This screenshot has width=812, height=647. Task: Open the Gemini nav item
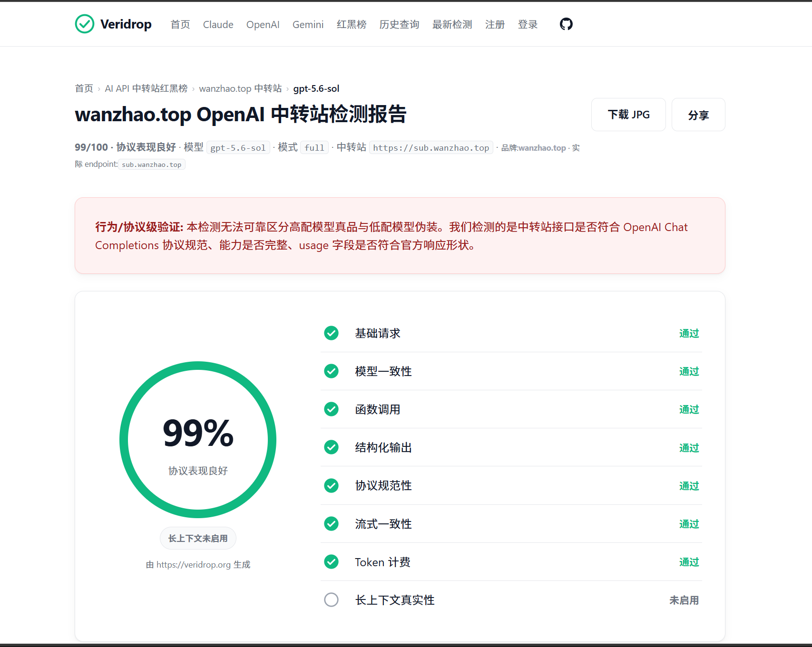tap(308, 24)
